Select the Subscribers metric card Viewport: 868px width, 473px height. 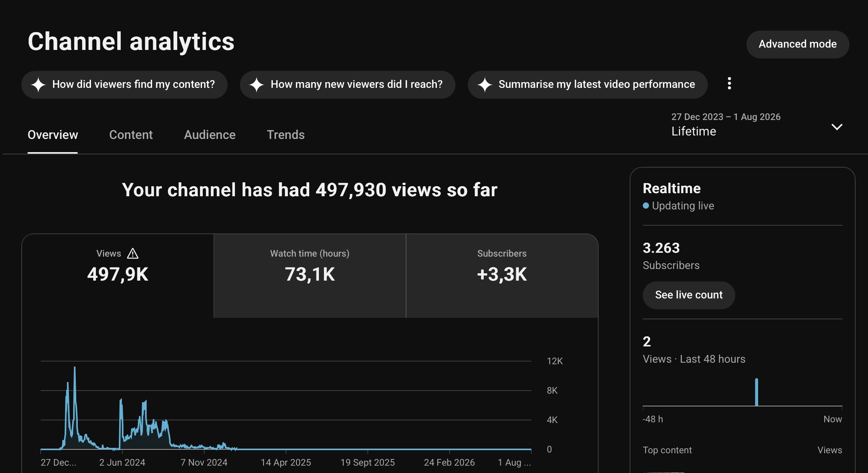pos(502,276)
